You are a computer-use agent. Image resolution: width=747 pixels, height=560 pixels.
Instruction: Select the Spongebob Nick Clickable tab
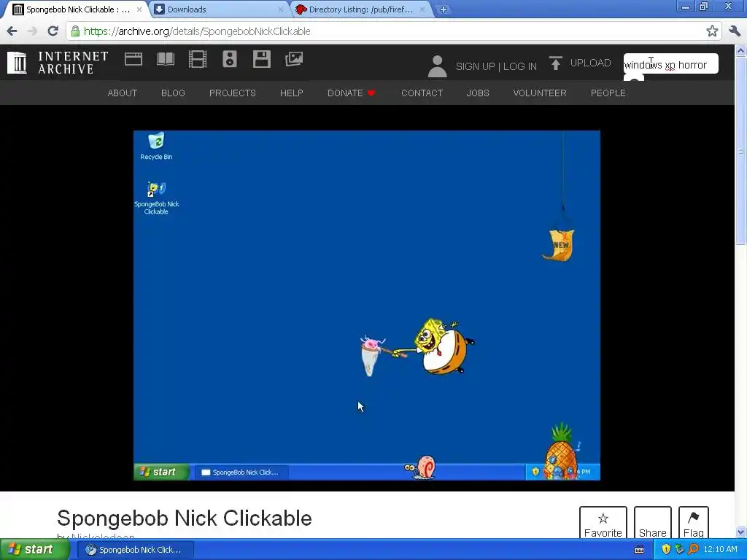(76, 9)
